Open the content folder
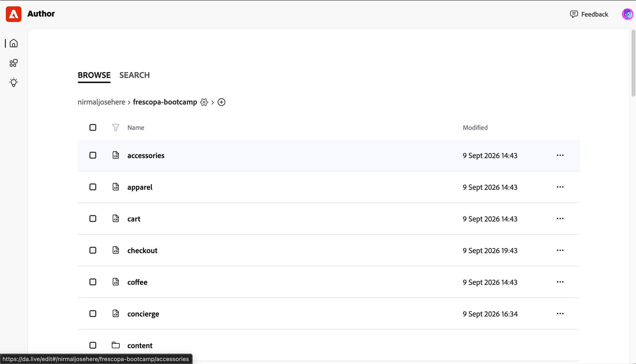The height and width of the screenshot is (364, 636). click(140, 345)
